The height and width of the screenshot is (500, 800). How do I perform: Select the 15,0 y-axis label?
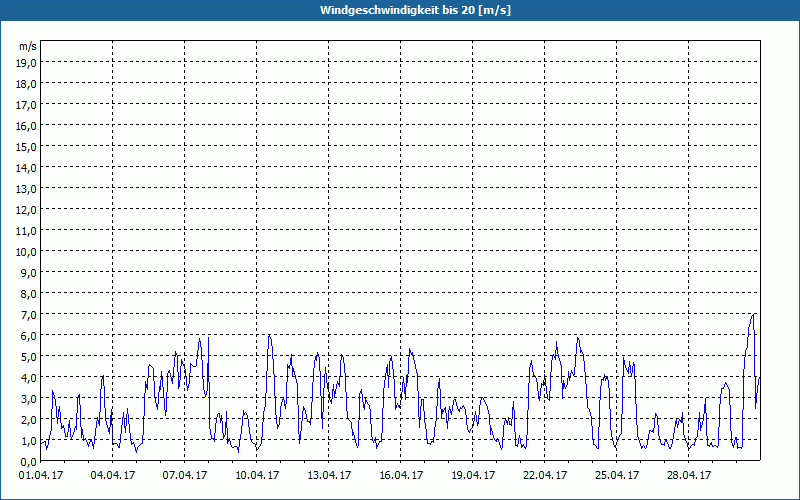tap(26, 146)
